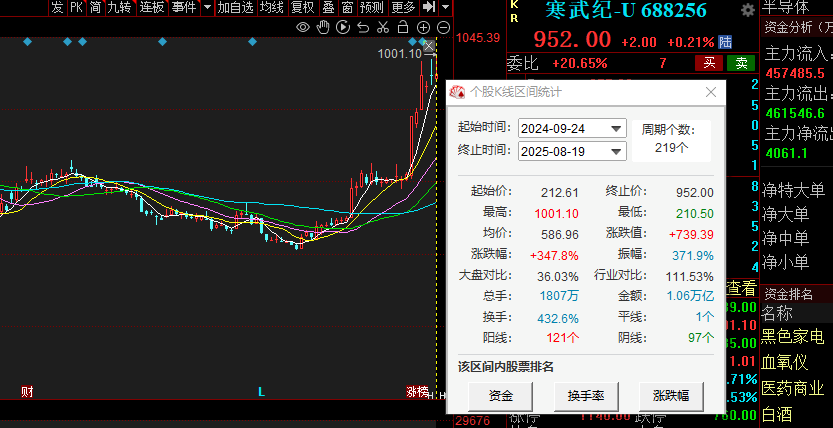Image resolution: width=833 pixels, height=428 pixels.
Task: Expand the dropdown arrow after 事件
Action: coord(207,7)
